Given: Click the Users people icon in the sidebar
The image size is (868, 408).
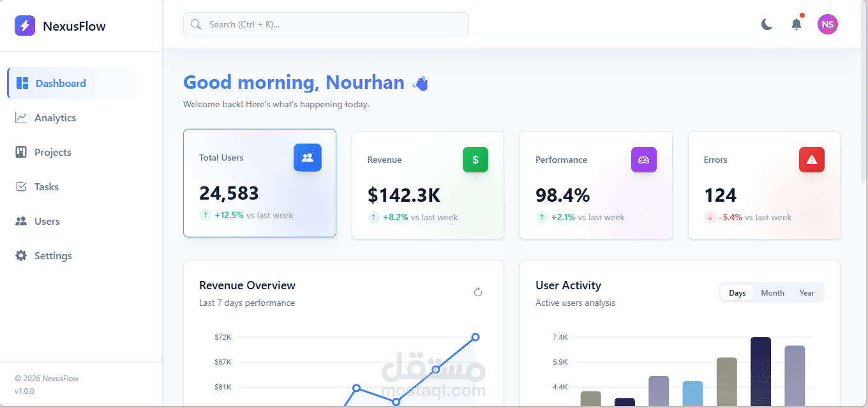Looking at the screenshot, I should click(21, 221).
